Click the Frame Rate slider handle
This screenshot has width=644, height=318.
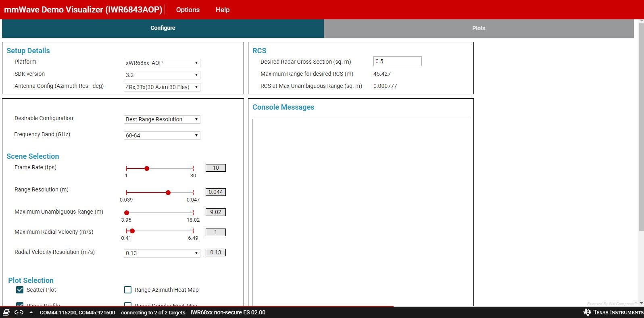click(x=147, y=168)
